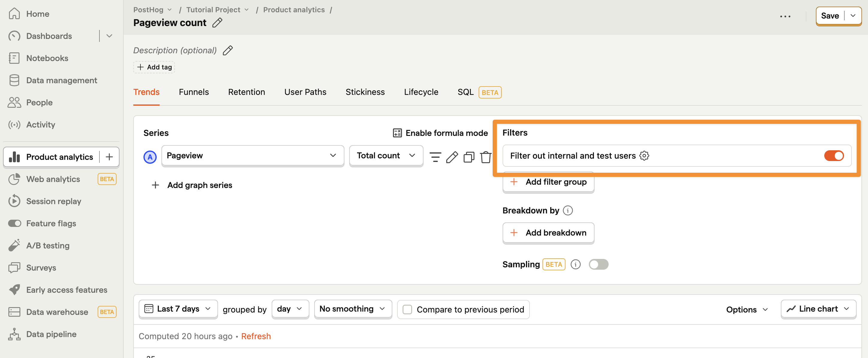Open Data pipeline

click(51, 334)
